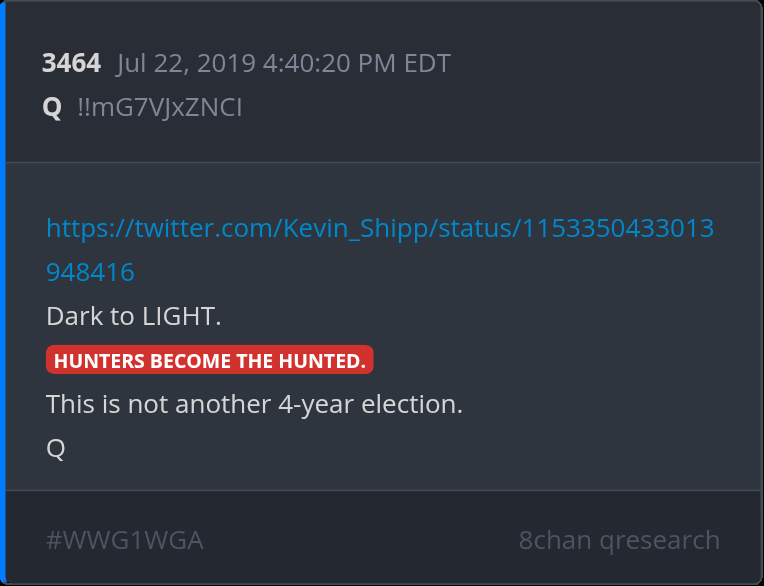The height and width of the screenshot is (586, 764).
Task: Click the date Jul 22, 2019
Action: 186,64
